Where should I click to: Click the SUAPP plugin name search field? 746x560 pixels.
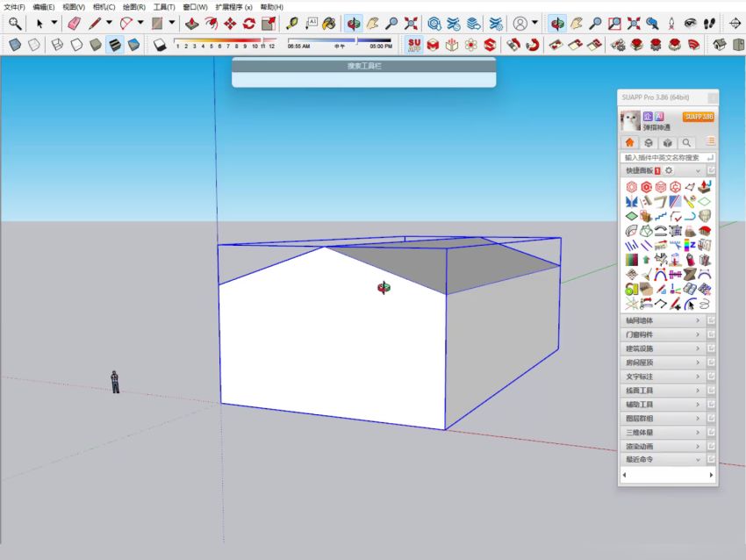668,157
